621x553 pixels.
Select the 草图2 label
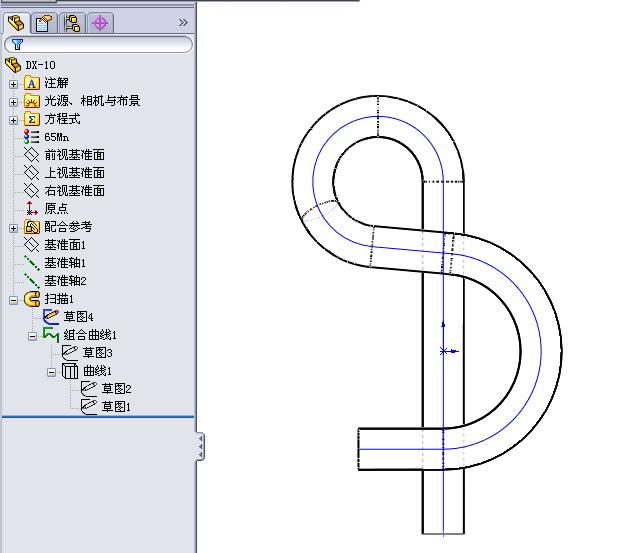pos(116,389)
